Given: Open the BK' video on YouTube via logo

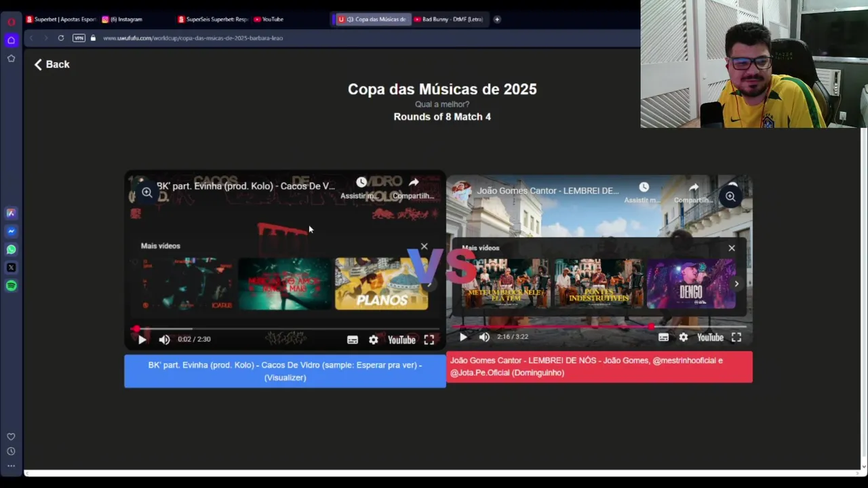Looking at the screenshot, I should coord(401,340).
